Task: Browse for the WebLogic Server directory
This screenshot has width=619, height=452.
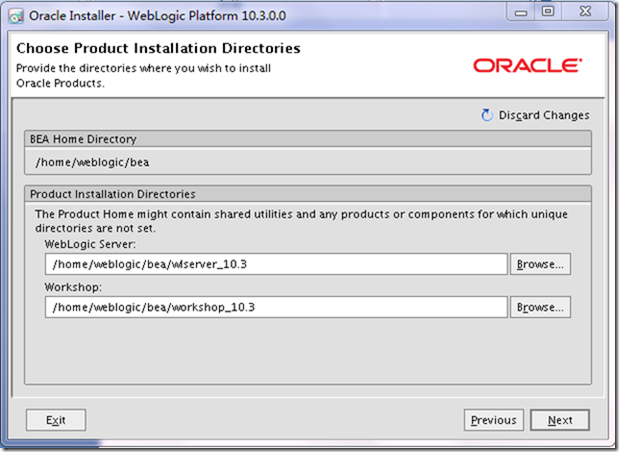Action: click(540, 264)
